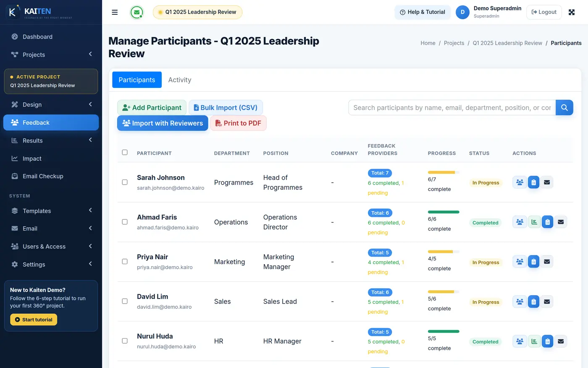This screenshot has height=368, width=588.
Task: Expand the Settings sidebar submenu
Action: (51, 265)
